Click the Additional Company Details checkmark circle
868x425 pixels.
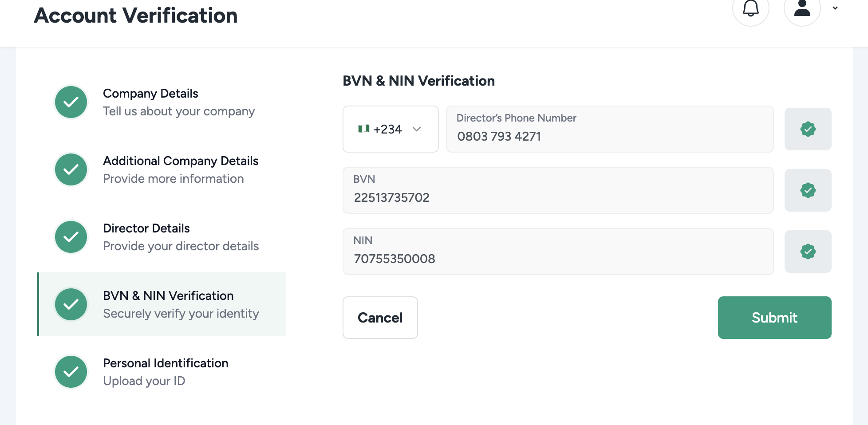[x=71, y=169]
